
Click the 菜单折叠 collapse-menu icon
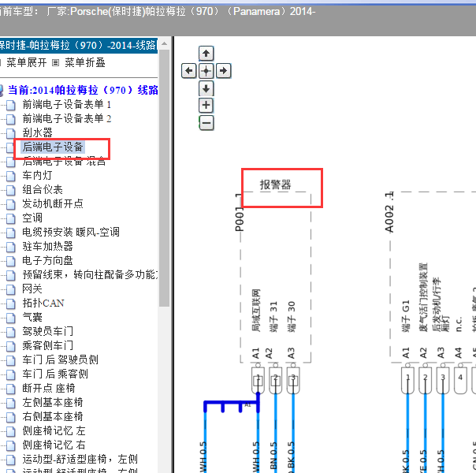click(55, 63)
